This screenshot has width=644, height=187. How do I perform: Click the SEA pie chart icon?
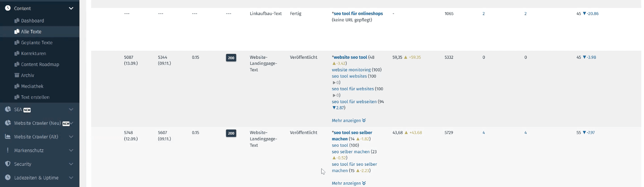(8, 109)
